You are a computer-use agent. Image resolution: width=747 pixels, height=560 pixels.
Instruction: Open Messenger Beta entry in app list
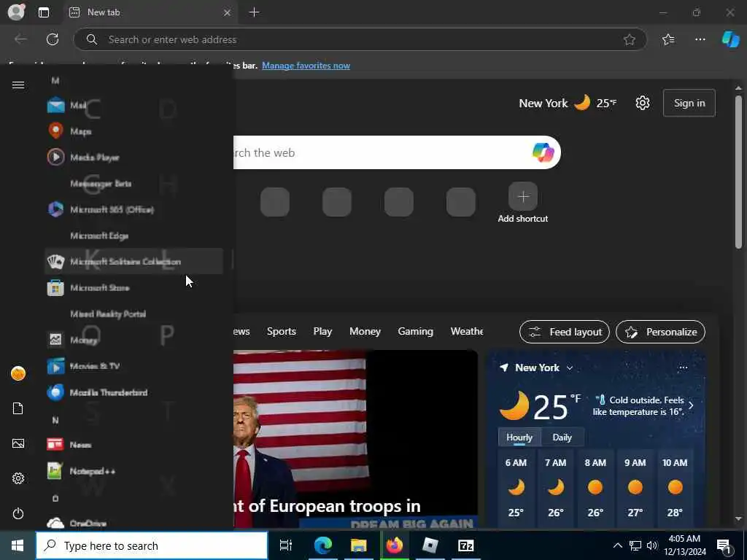click(x=133, y=183)
